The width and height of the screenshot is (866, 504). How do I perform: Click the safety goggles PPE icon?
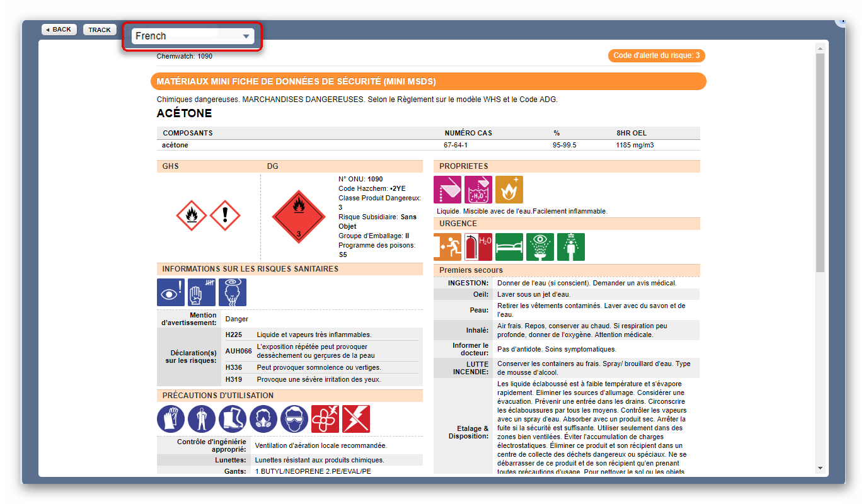(x=294, y=418)
